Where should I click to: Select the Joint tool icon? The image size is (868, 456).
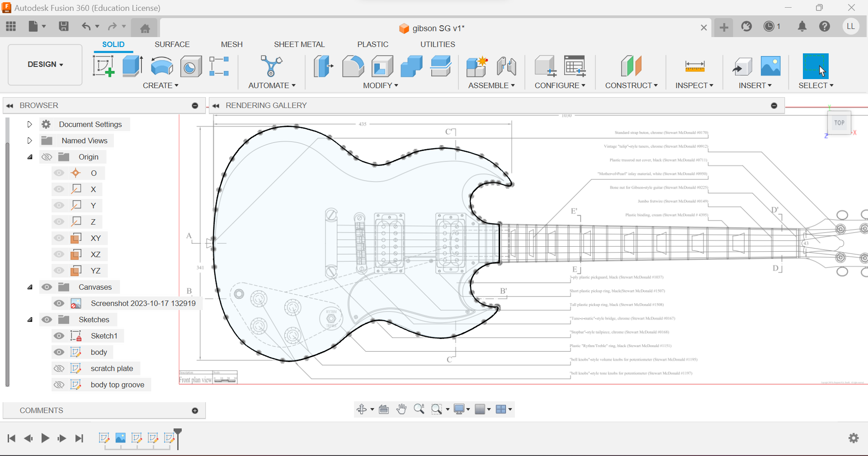click(x=506, y=66)
